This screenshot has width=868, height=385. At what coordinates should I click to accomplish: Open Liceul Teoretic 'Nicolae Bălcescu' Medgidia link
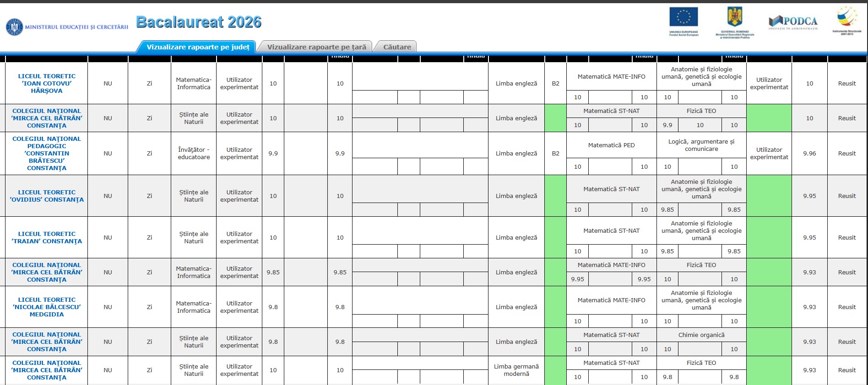tap(47, 307)
